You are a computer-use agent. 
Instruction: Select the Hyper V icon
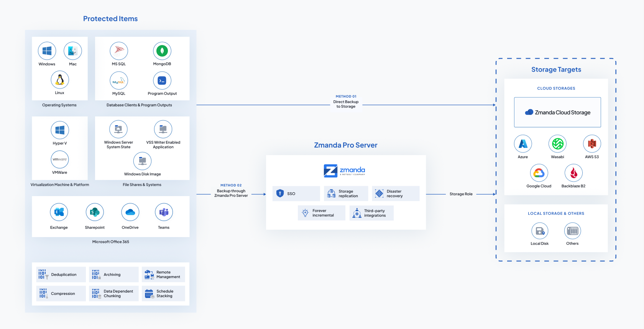point(60,130)
